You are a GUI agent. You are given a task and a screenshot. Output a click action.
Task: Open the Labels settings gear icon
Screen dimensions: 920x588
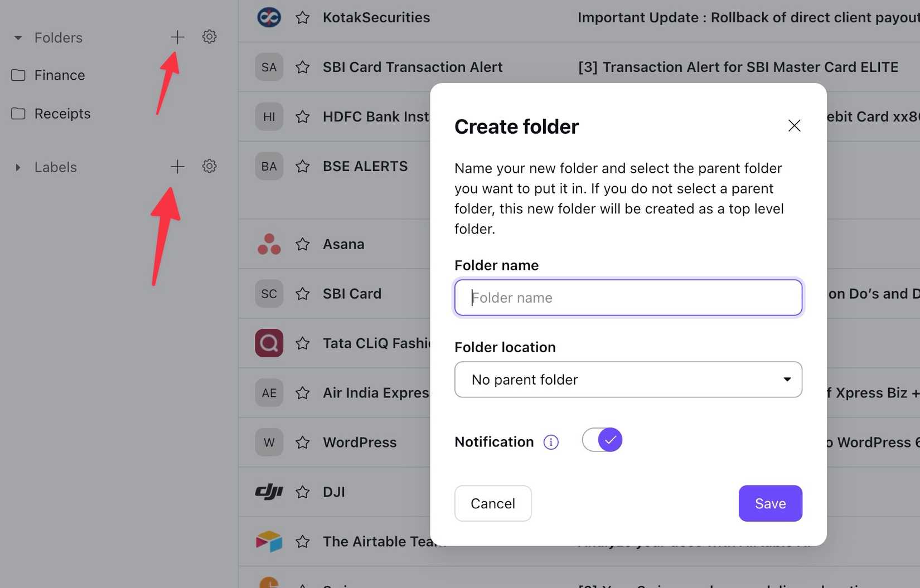pos(209,166)
